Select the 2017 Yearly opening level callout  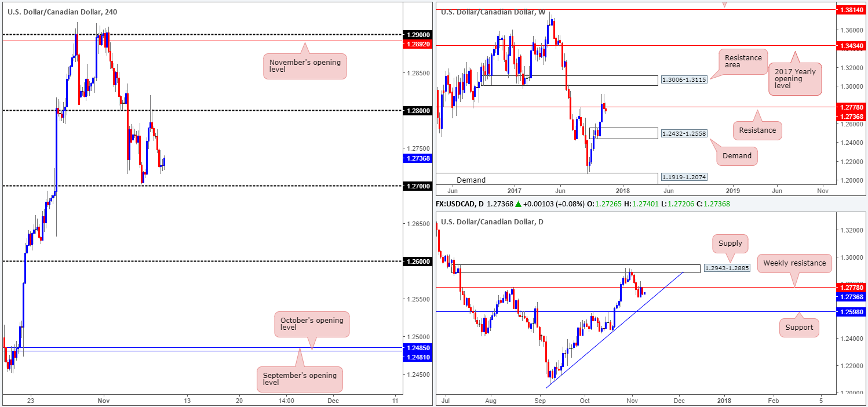tap(795, 79)
